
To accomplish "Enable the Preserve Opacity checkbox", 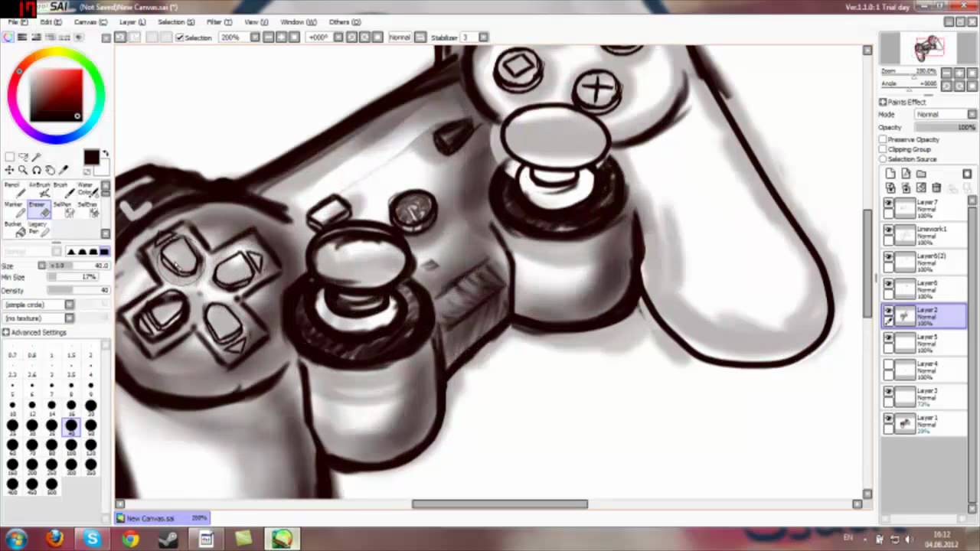I will pyautogui.click(x=884, y=139).
